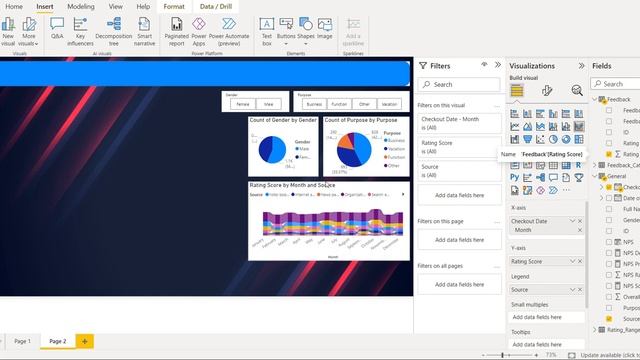Viewport: 640px width, 360px height.
Task: Open the Data / Drill ribbon tab
Action: coord(216,7)
